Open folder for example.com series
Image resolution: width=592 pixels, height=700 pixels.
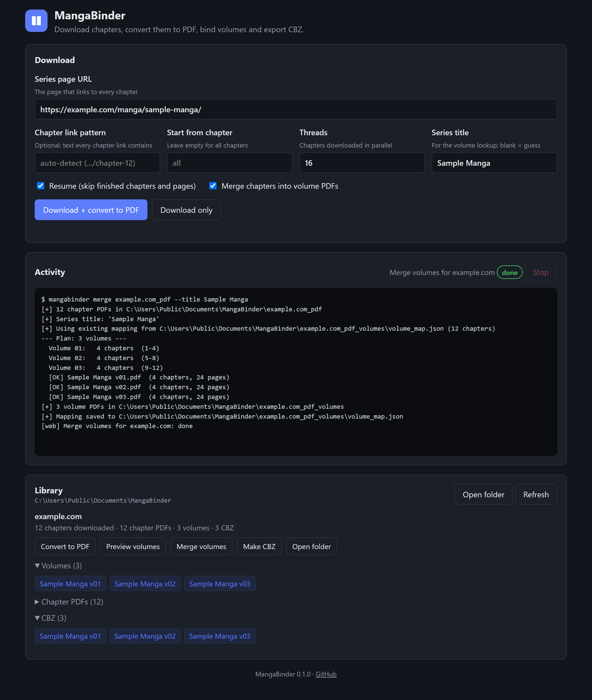click(x=311, y=546)
